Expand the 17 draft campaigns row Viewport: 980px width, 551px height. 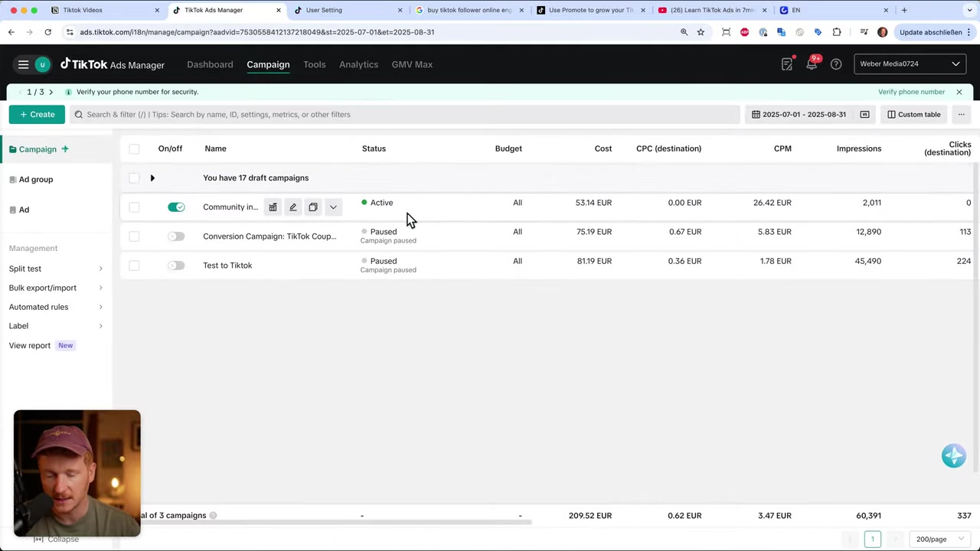click(152, 178)
